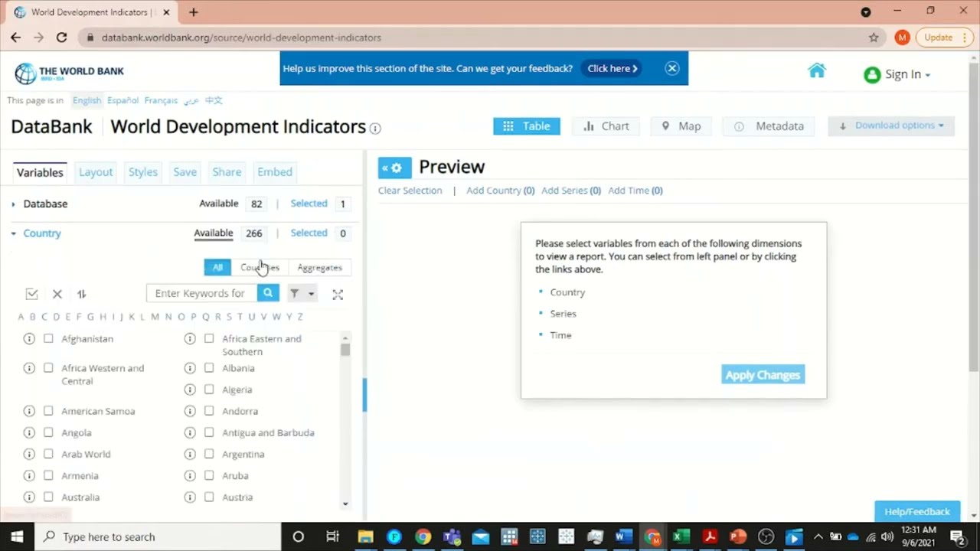Collapse panel with the Preview settings toggle
Image resolution: width=980 pixels, height=551 pixels.
(395, 168)
